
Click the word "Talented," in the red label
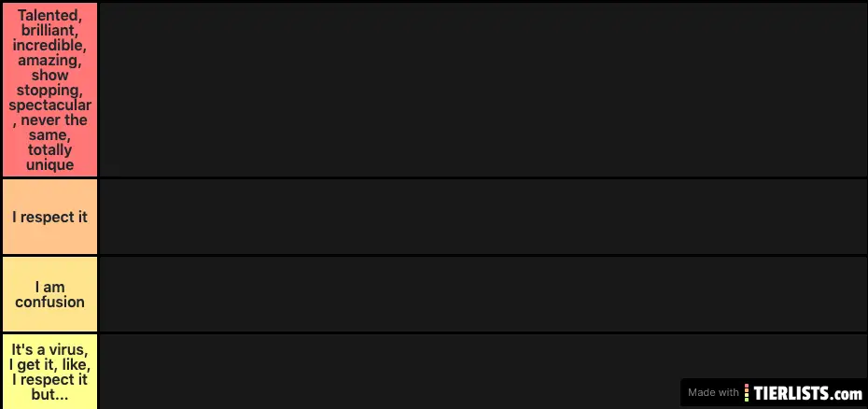[49, 16]
